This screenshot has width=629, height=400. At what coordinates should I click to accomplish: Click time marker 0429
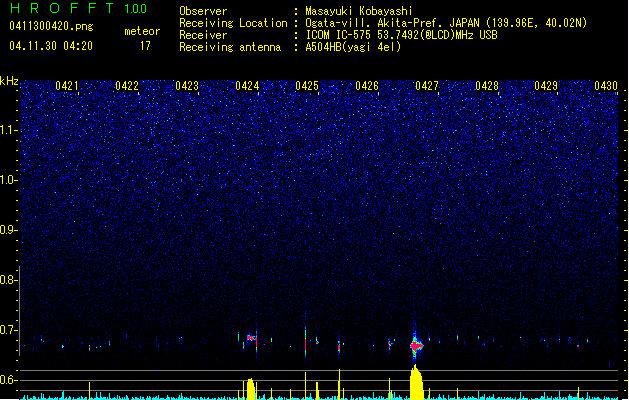pyautogui.click(x=546, y=86)
